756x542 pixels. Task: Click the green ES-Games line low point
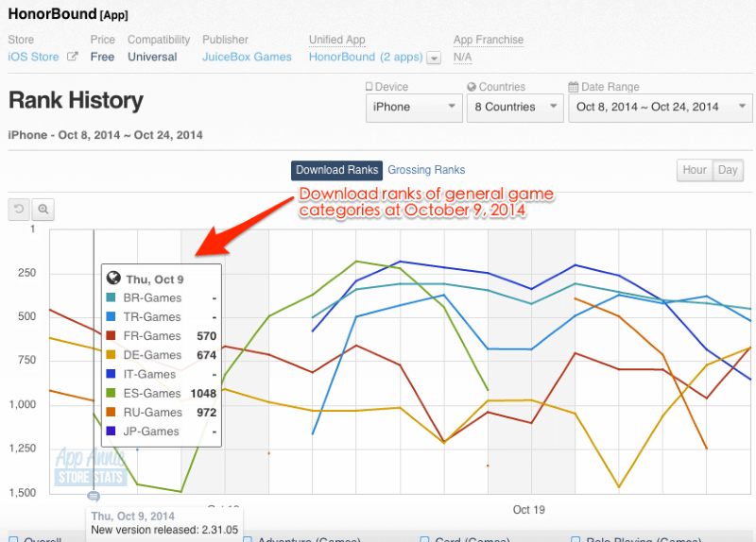pyautogui.click(x=180, y=491)
